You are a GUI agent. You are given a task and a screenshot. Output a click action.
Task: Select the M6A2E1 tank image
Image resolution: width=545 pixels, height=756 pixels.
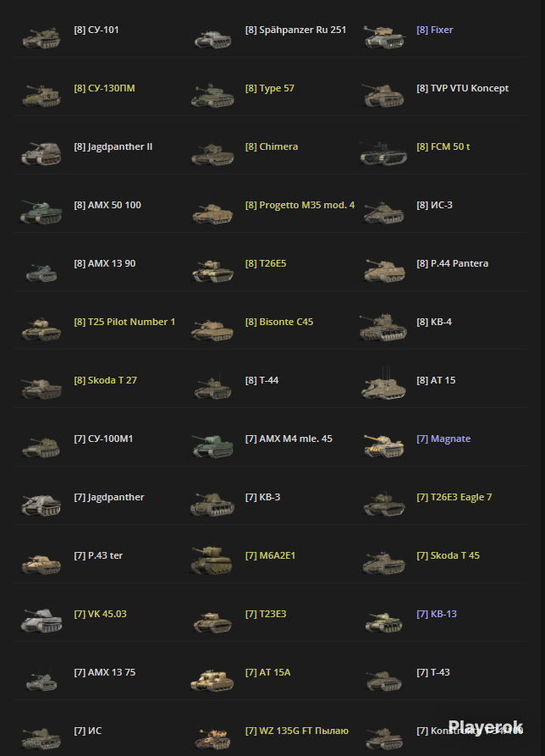click(212, 560)
